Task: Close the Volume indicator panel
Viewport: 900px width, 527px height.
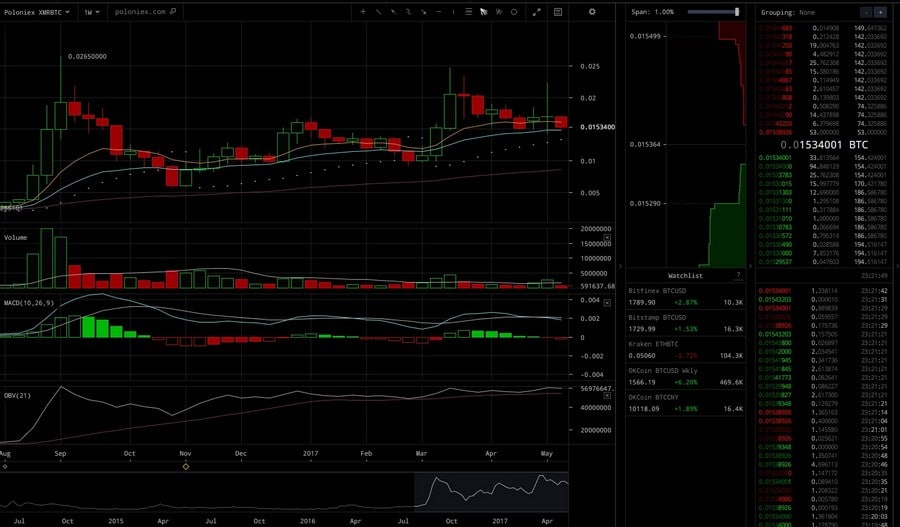Action: pos(607,237)
